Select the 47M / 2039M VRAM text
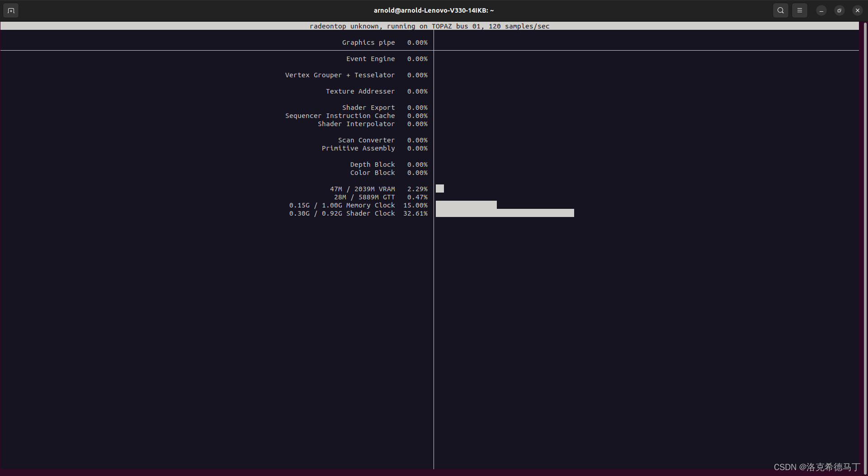 pyautogui.click(x=363, y=189)
